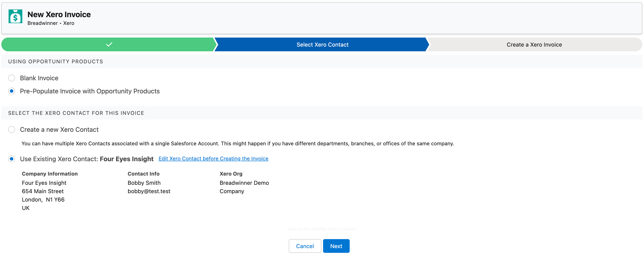Cancel the new invoice wizard
Viewport: 644px width, 264px height.
(x=305, y=246)
